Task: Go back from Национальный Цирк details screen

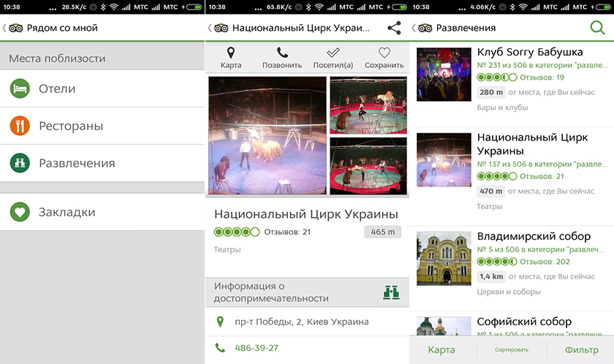Action: (x=210, y=28)
